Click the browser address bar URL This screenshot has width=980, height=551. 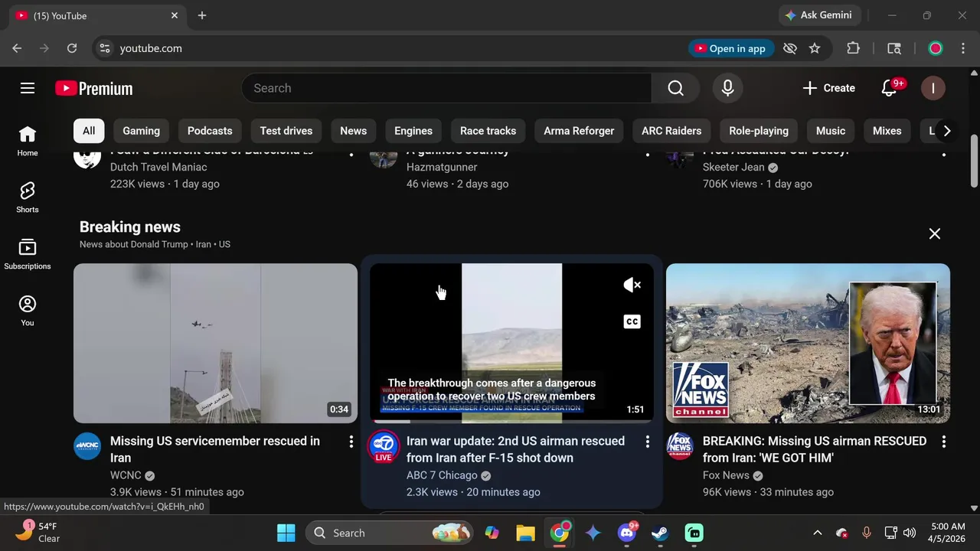tap(151, 48)
